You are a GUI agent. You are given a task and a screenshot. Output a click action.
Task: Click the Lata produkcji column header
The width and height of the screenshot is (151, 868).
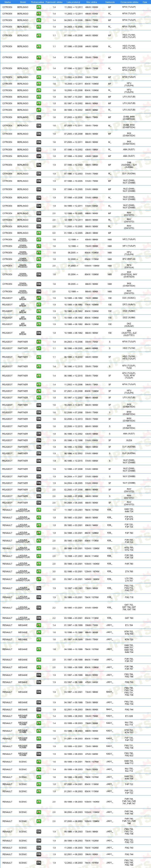click(x=73, y=2)
